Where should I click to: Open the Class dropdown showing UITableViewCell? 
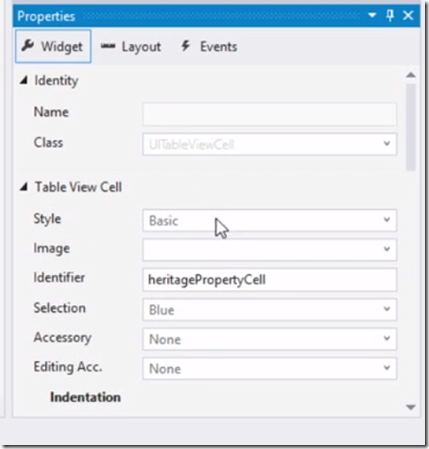(x=269, y=144)
